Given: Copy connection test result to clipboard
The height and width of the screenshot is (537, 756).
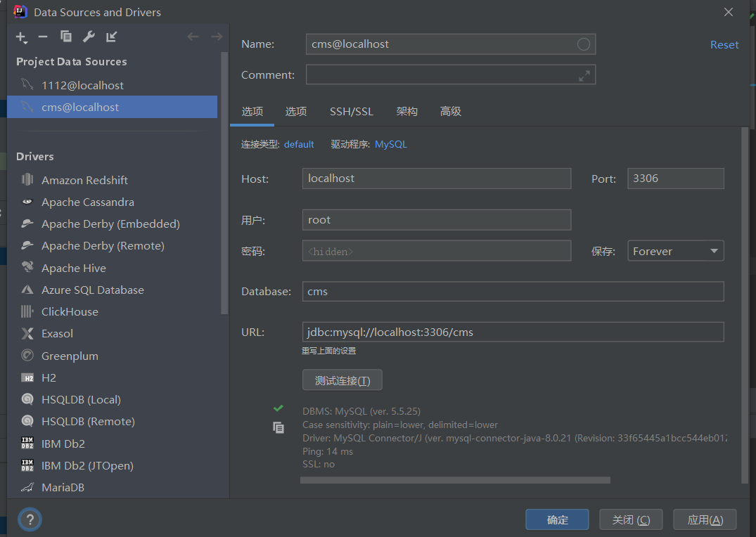Looking at the screenshot, I should click(x=278, y=427).
